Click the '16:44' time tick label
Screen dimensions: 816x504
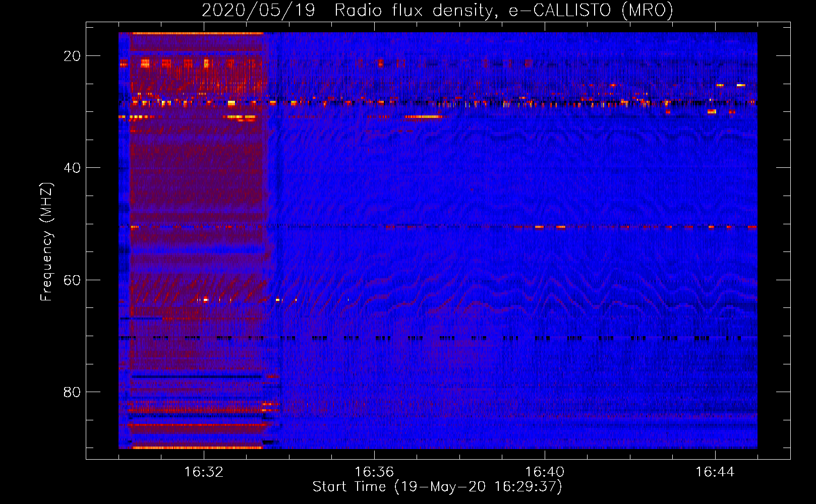tap(715, 472)
